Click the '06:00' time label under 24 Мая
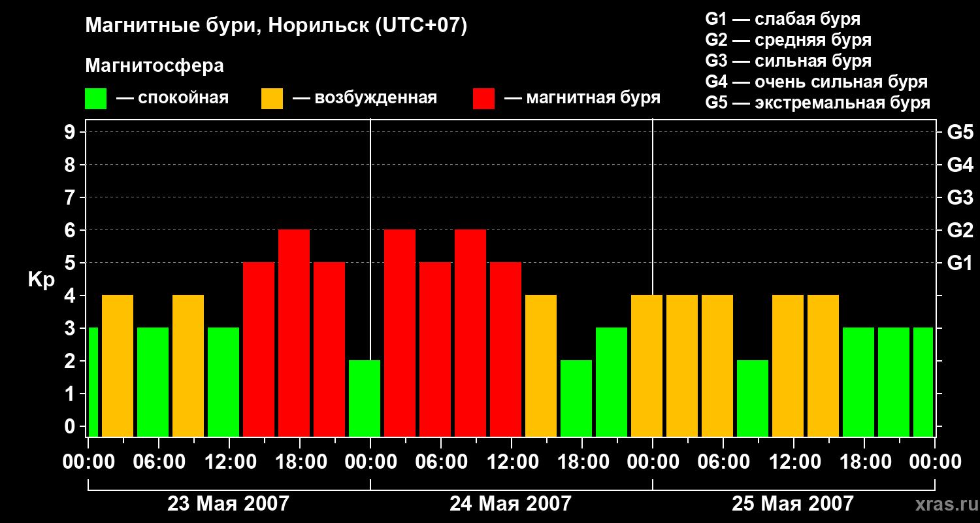 pyautogui.click(x=441, y=462)
